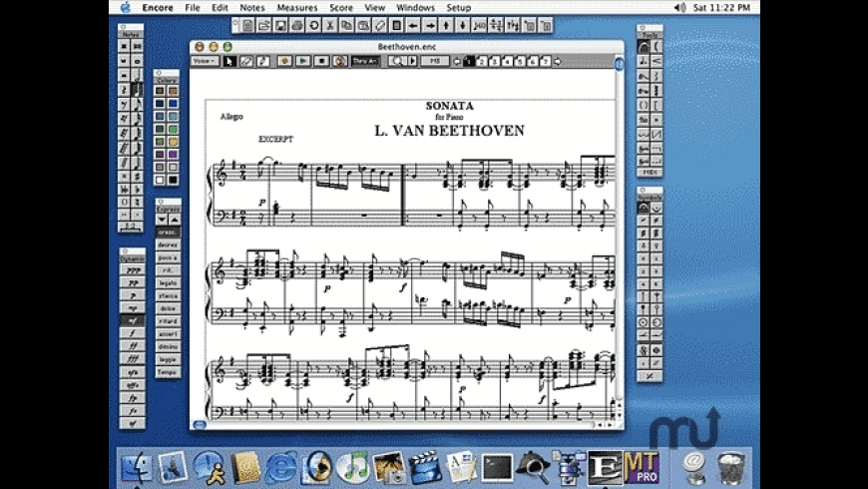Select the dolce expression
The width and height of the screenshot is (868, 489).
click(x=168, y=308)
